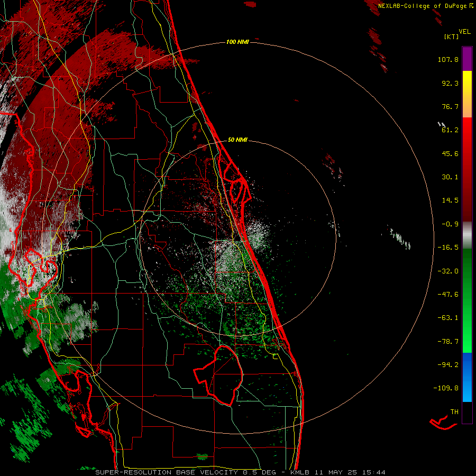Click the 45.6 value on velocity scale
The image size is (476, 476).
click(450, 153)
